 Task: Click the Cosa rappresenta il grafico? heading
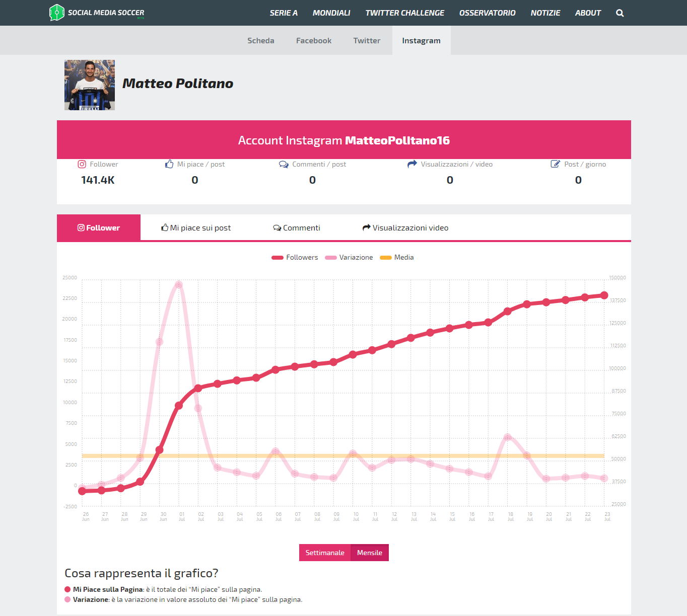[142, 573]
